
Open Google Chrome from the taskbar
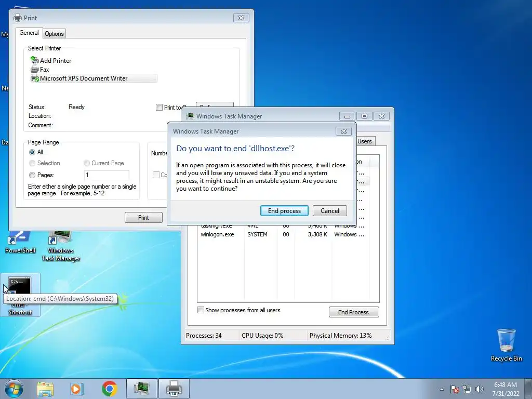[x=109, y=389]
